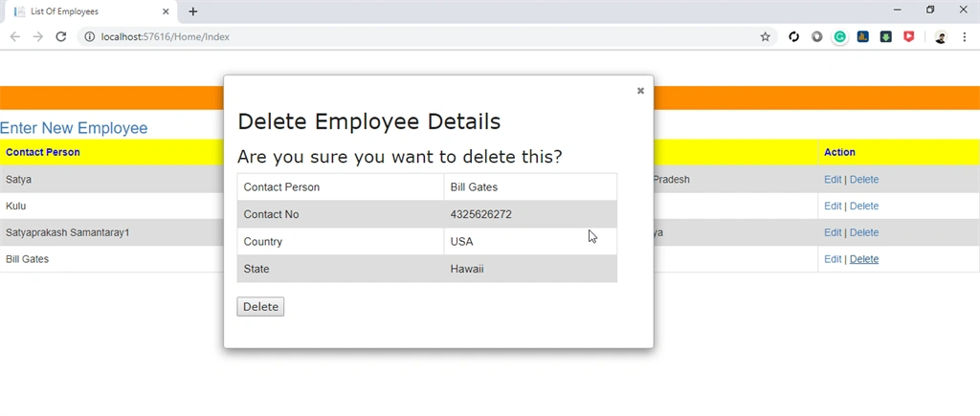The height and width of the screenshot is (416, 980).
Task: Click the Country label in the dialog
Action: 262,242
